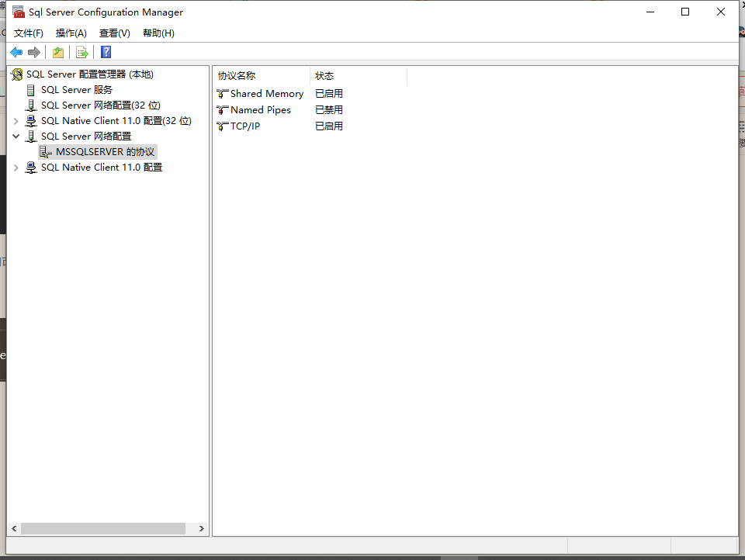
Task: Click the SQL Native Client 11.0 配置 icon
Action: [x=31, y=168]
